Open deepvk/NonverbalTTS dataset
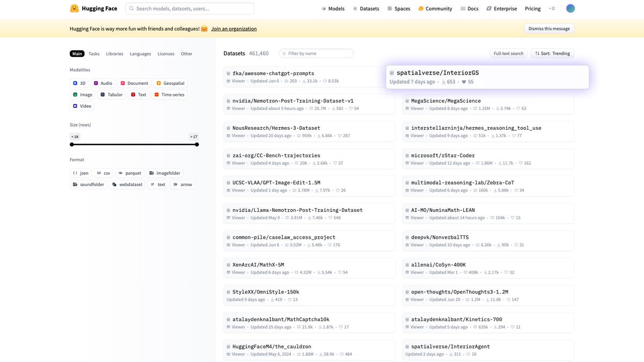This screenshot has height=362, width=644. click(x=488, y=241)
